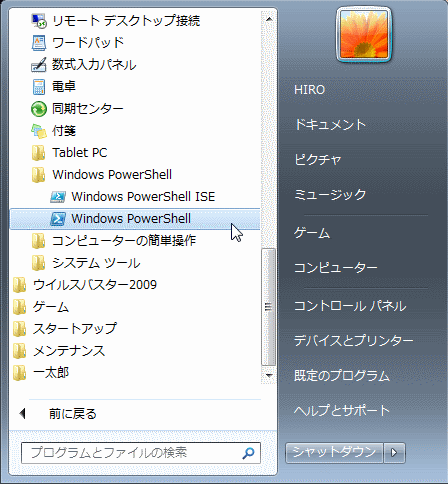Image resolution: width=448 pixels, height=484 pixels.
Task: Launch Sticky Notes (付箋) icon
Action: tap(39, 131)
